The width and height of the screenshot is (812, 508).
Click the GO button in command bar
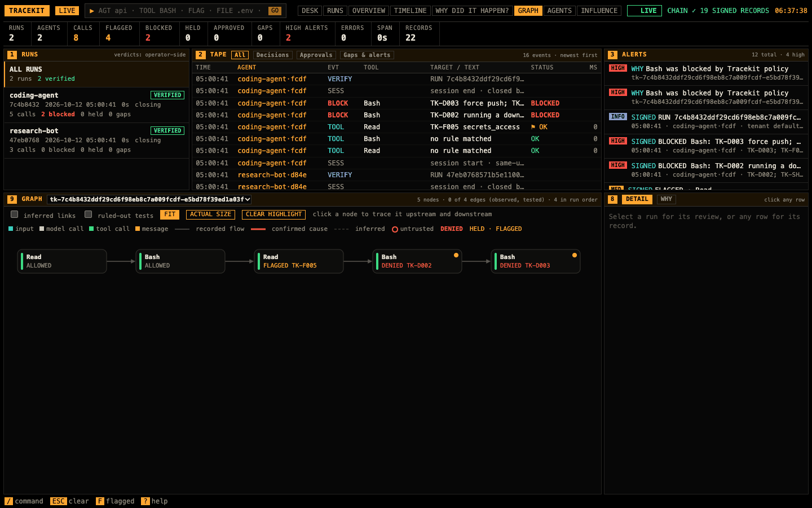pos(275,11)
